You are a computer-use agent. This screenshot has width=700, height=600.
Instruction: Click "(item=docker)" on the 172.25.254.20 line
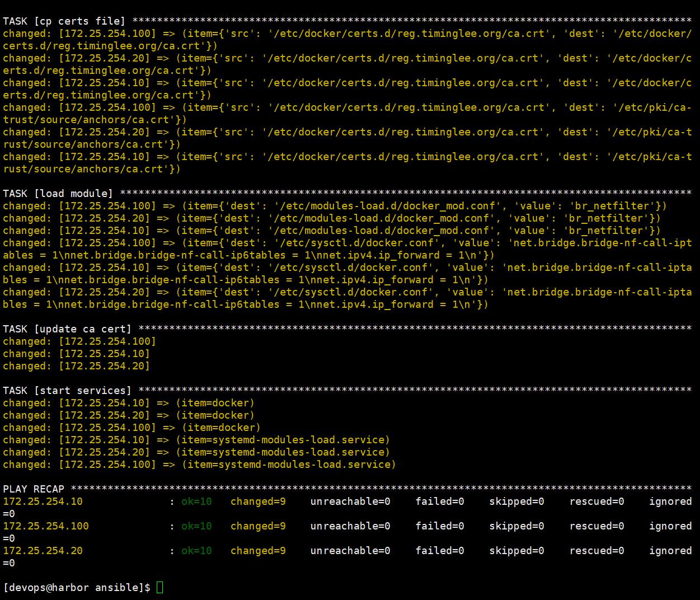coord(215,415)
